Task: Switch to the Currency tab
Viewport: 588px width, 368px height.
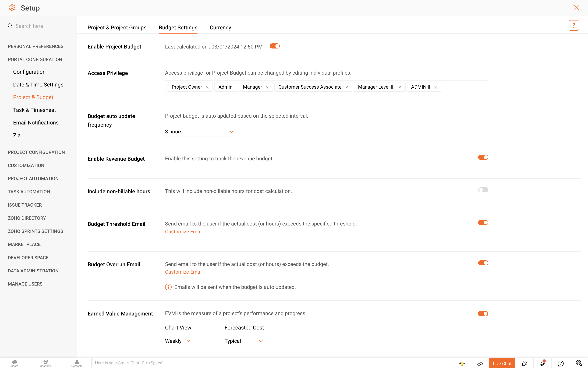Action: point(220,27)
